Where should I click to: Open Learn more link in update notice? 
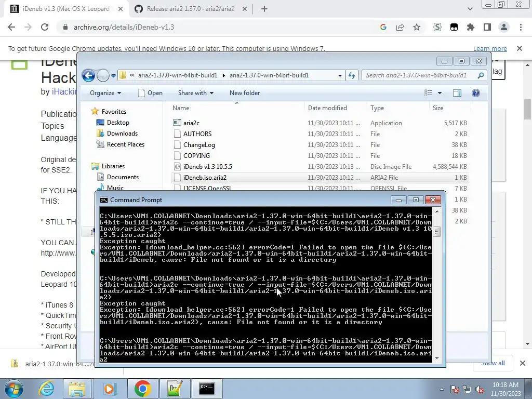[490, 48]
